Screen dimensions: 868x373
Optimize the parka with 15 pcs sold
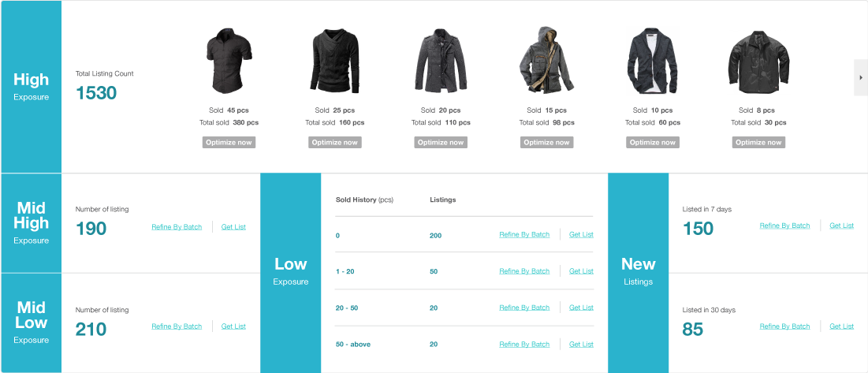546,142
